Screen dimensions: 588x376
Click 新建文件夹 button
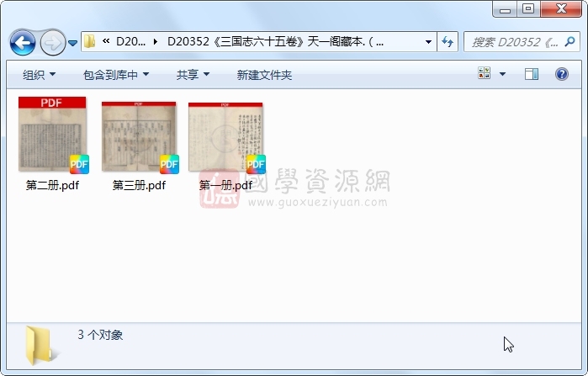click(x=264, y=75)
